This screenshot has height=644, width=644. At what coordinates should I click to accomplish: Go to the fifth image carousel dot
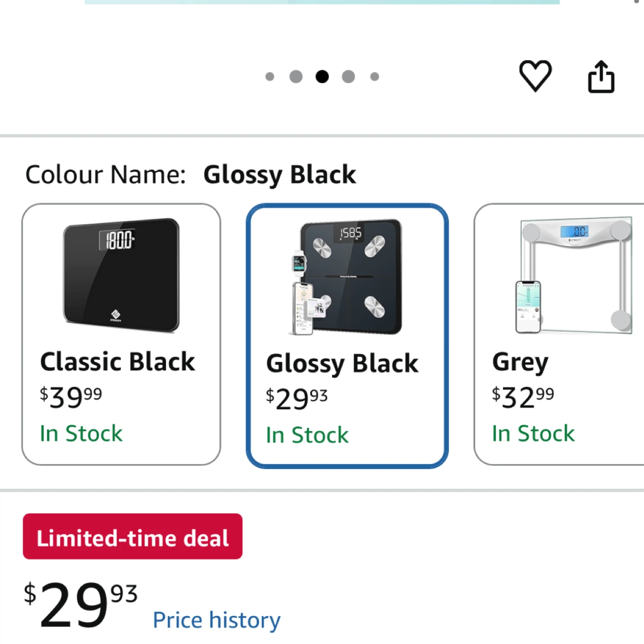(375, 77)
